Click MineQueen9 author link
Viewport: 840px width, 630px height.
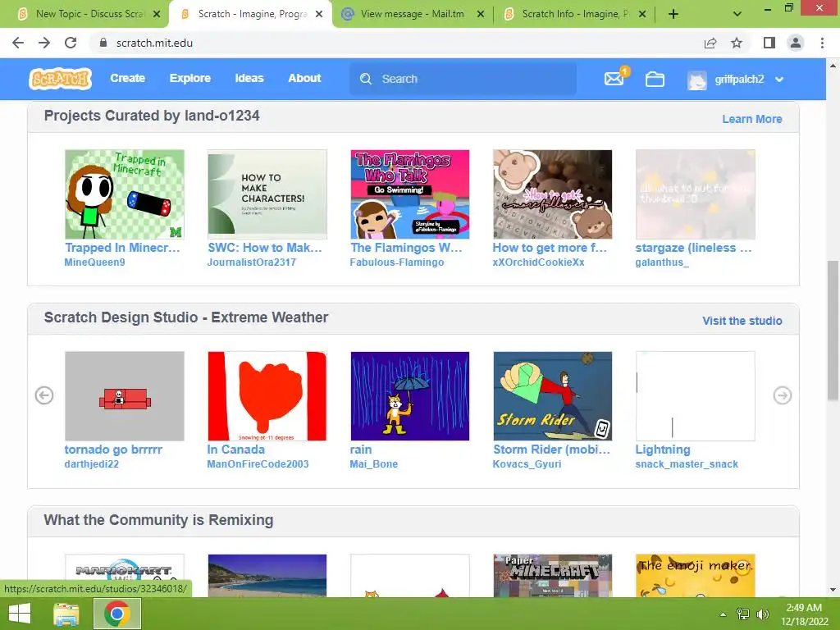[x=95, y=262]
